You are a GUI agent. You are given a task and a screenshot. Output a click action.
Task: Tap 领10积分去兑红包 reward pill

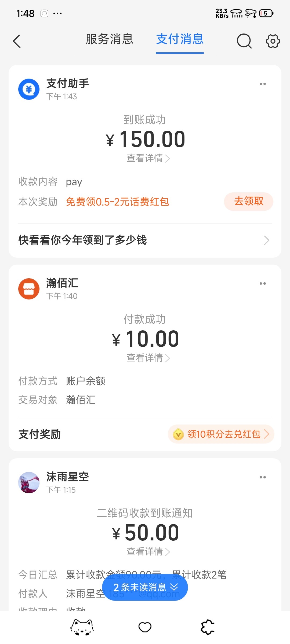click(x=221, y=434)
